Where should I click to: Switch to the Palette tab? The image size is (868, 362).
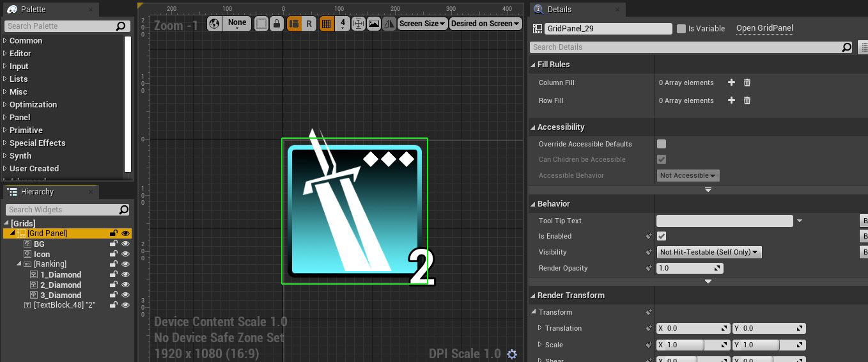pos(33,10)
